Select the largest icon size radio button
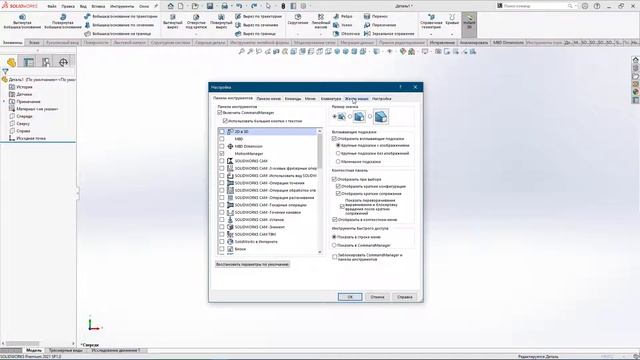This screenshot has height=360, width=640. pos(370,117)
